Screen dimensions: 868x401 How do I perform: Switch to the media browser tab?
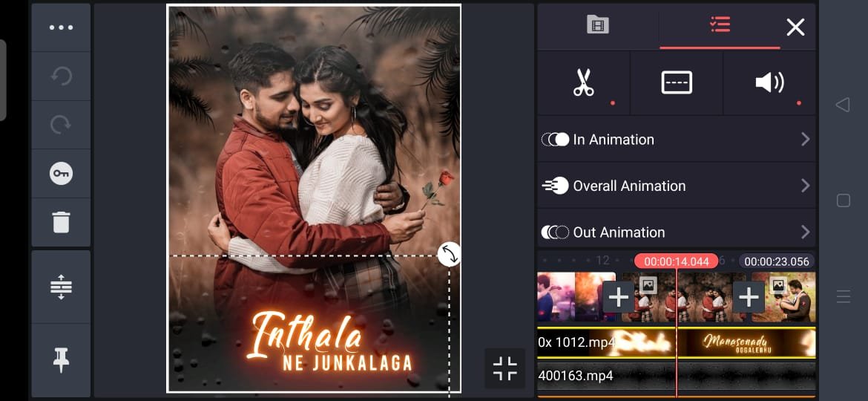(x=598, y=25)
